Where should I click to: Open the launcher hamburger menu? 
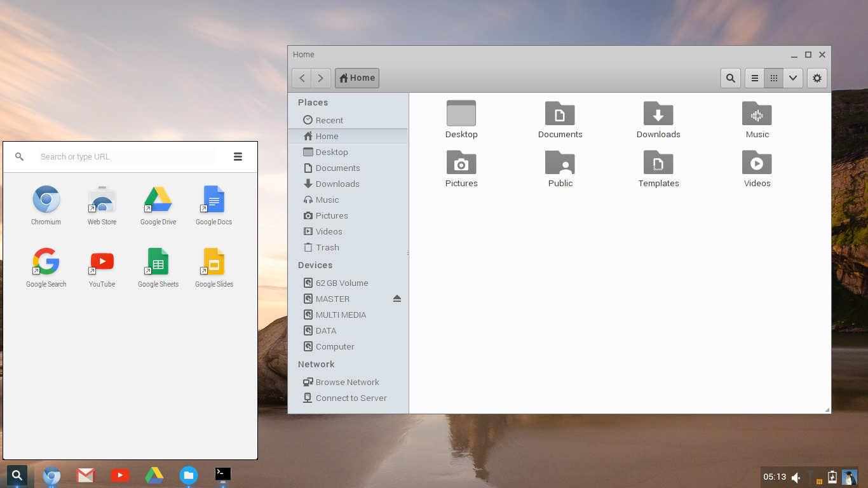(238, 157)
